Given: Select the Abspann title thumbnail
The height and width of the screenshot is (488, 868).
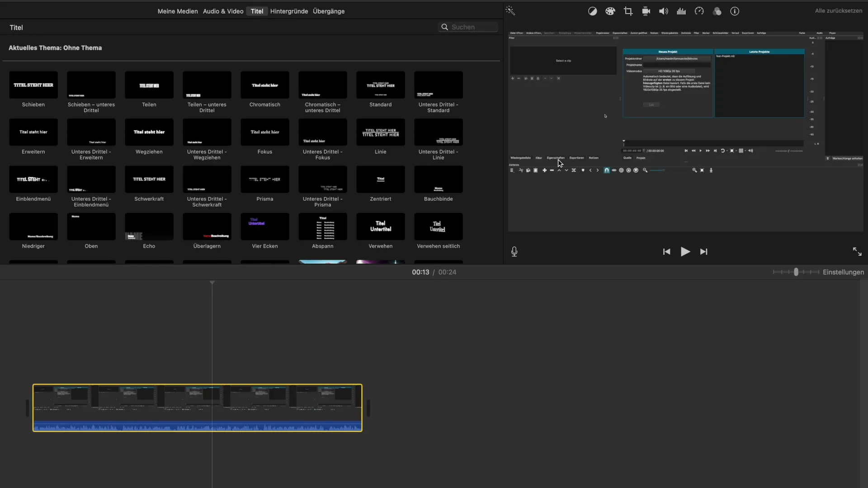Looking at the screenshot, I should point(323,226).
